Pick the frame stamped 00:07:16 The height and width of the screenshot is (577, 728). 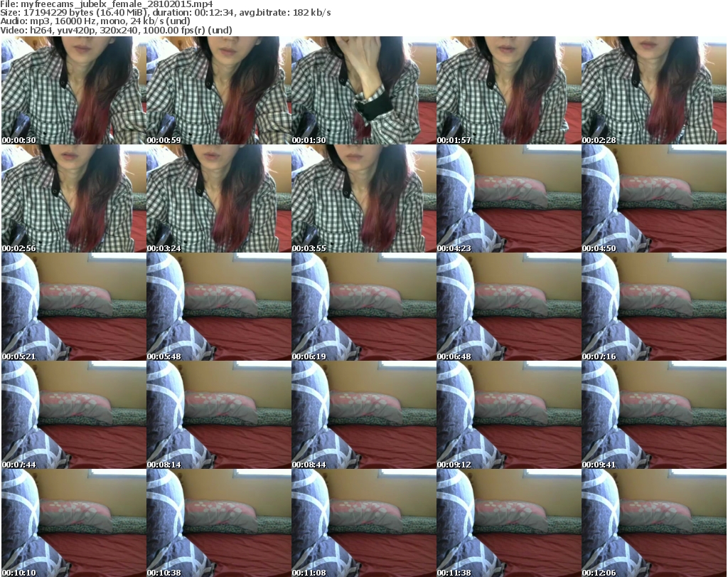[654, 307]
